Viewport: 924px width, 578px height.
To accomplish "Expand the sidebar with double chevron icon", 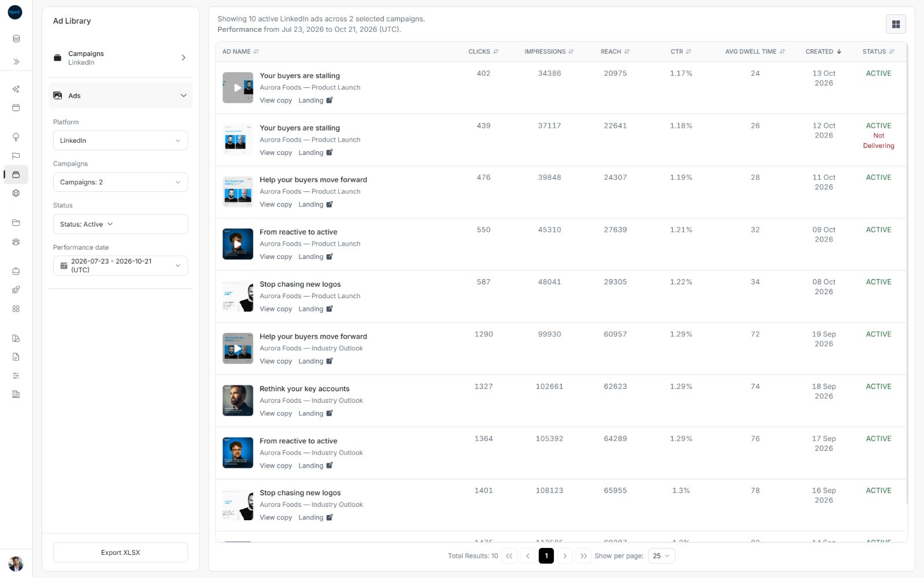I will (16, 62).
